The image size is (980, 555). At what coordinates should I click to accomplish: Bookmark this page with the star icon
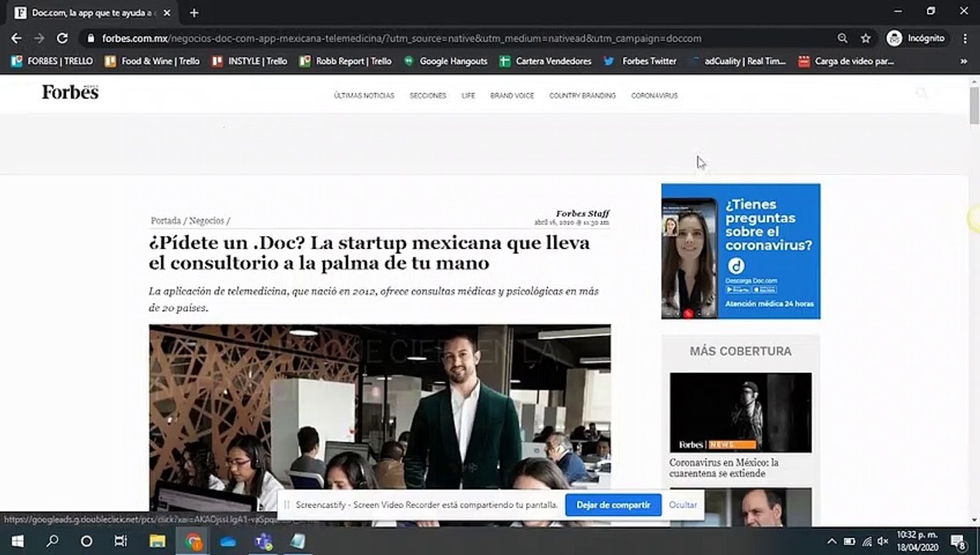(x=866, y=38)
